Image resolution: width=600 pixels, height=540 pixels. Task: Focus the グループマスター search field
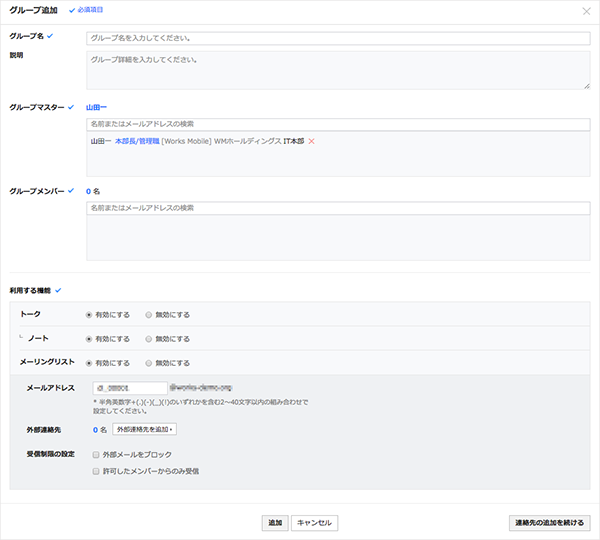click(x=338, y=124)
